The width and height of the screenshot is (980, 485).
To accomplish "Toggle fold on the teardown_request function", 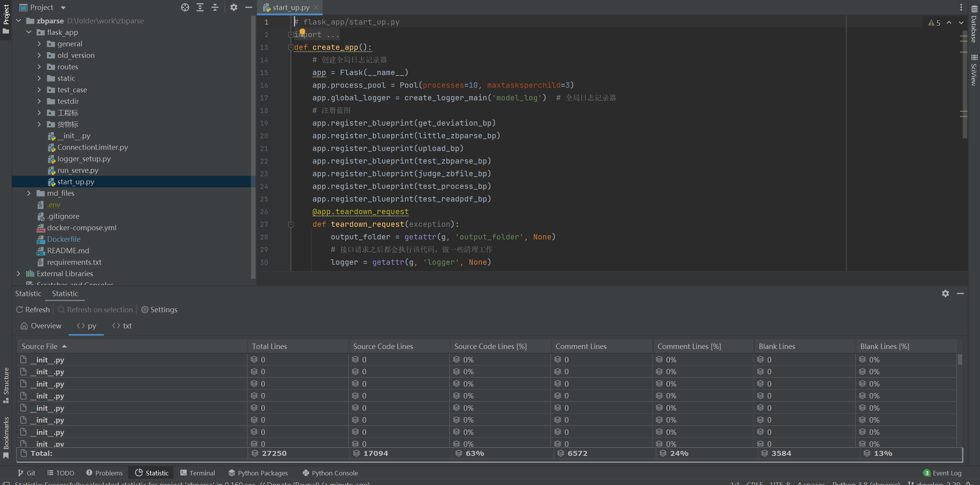I will 291,224.
